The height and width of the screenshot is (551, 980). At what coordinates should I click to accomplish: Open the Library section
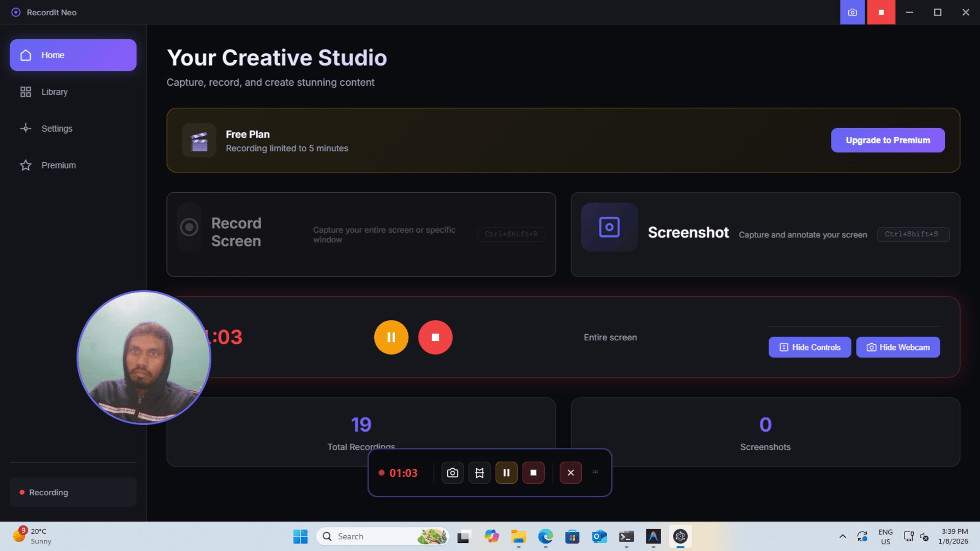[x=54, y=92]
